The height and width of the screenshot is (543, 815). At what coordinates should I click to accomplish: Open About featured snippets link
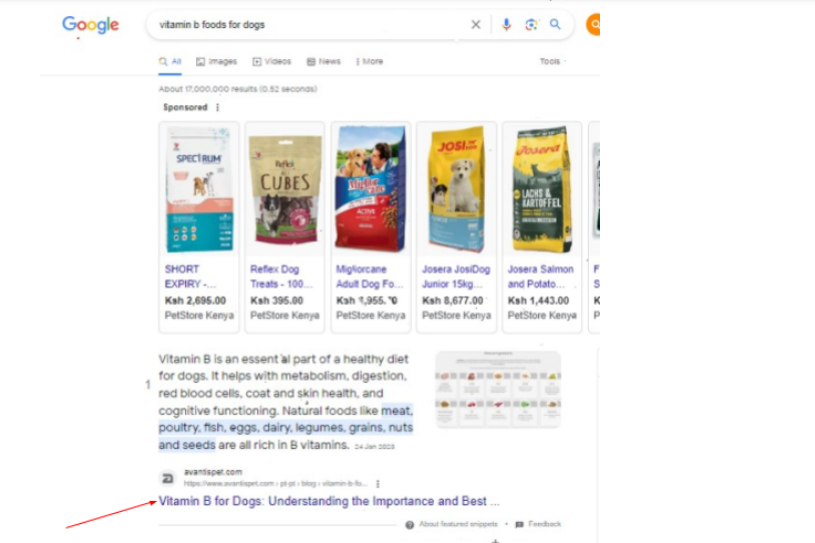coord(458,524)
